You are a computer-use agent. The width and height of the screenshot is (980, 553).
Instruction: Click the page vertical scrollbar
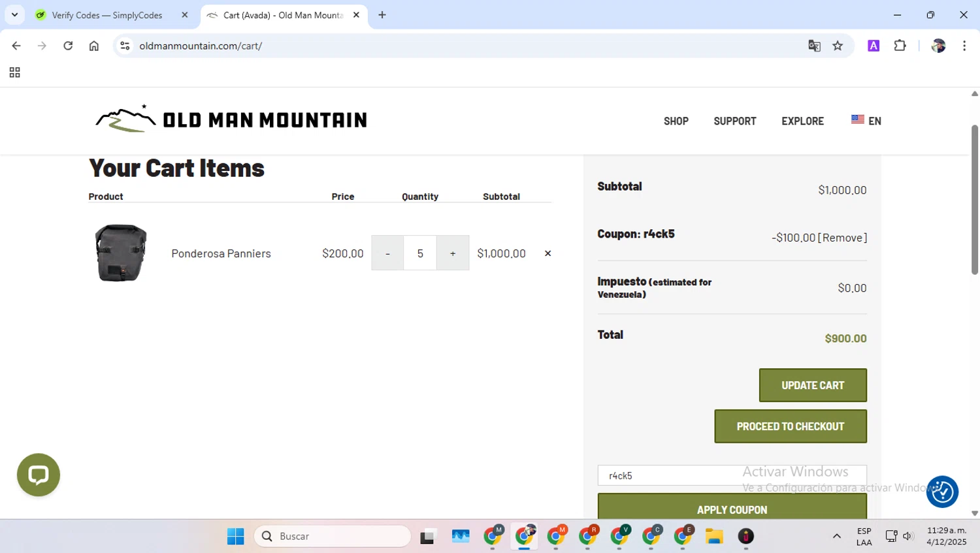pos(974,199)
